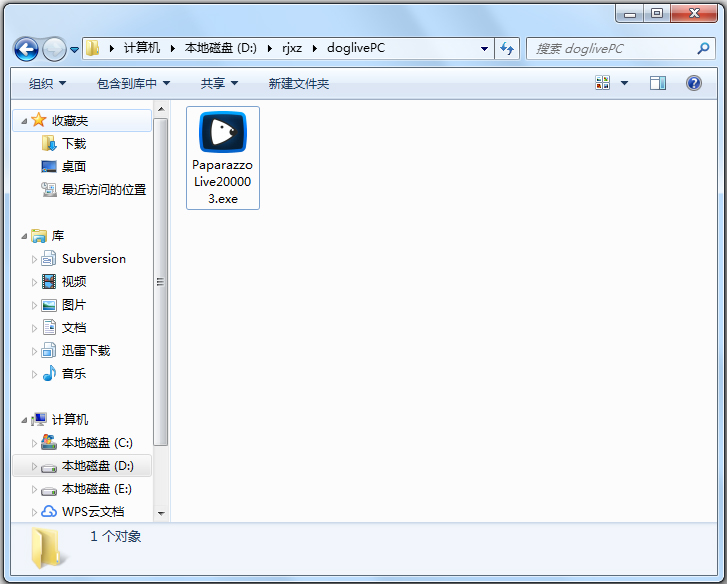Click 本地磁盘 (D:) in the address breadcrumb
Screen dimensions: 727x584
(221, 48)
